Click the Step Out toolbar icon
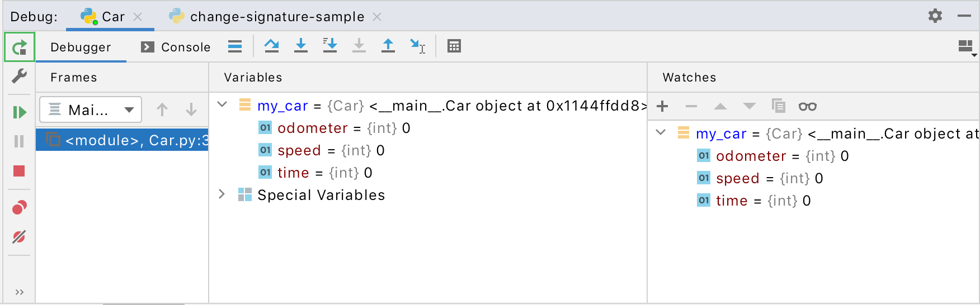The image size is (980, 305). pos(388,46)
